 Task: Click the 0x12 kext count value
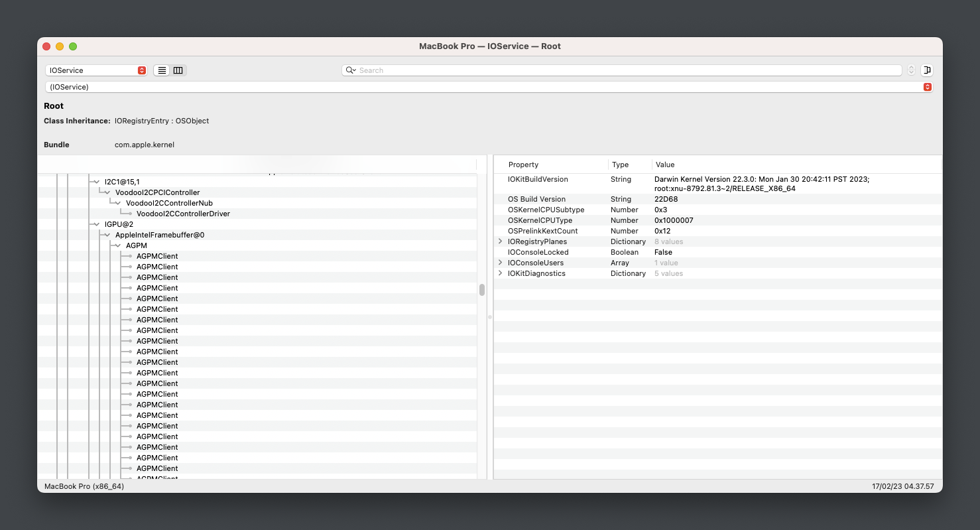(662, 231)
